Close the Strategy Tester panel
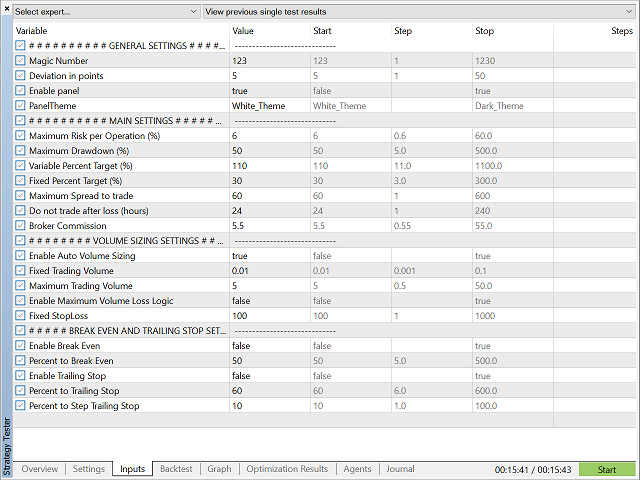The height and width of the screenshot is (480, 640). 7,8
